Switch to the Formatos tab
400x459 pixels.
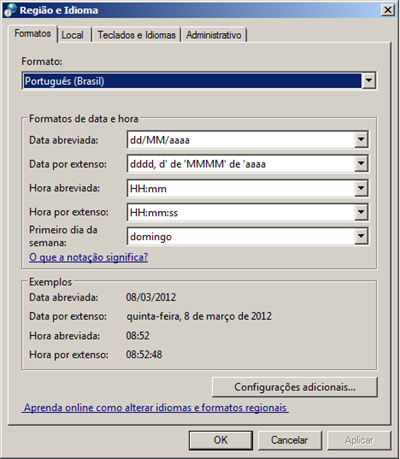pyautogui.click(x=33, y=34)
